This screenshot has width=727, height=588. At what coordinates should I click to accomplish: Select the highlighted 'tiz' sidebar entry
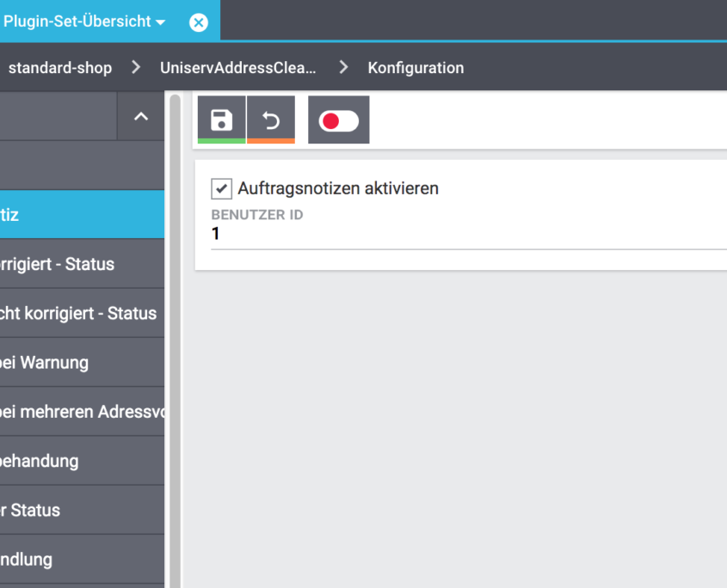82,215
